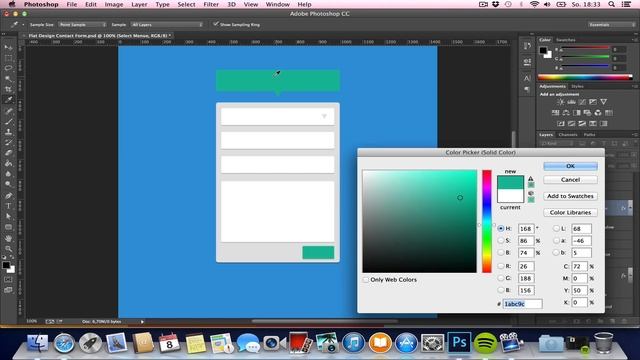Select the Lab a channel radio button

[x=556, y=240]
